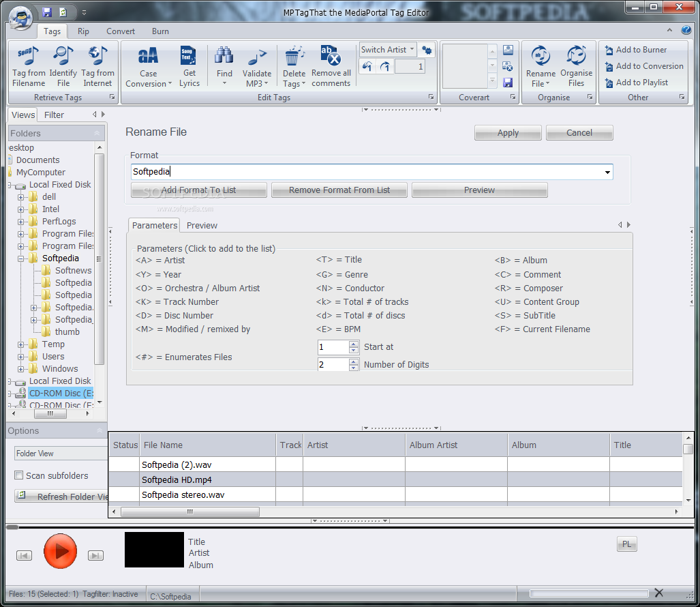Sort by the File Name column
Viewport: 700px width, 607px height.
(208, 445)
